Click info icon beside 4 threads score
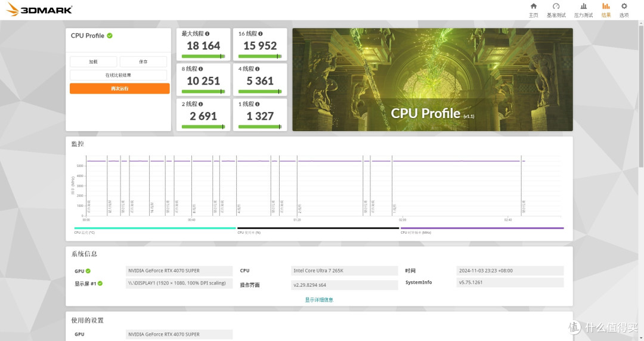 (x=257, y=69)
